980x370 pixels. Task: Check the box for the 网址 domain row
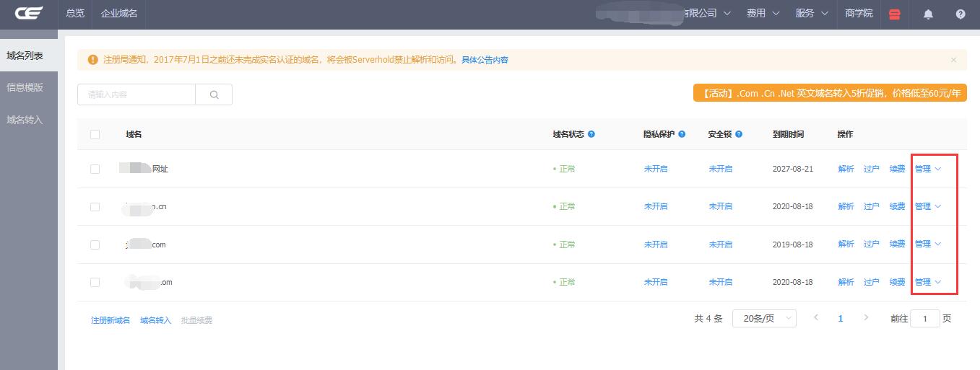(x=95, y=169)
